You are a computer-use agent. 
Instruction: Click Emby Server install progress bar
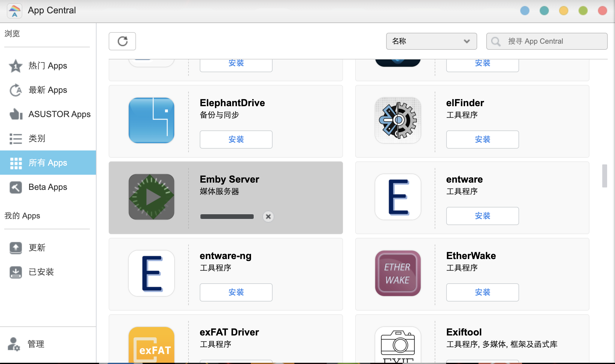(227, 217)
